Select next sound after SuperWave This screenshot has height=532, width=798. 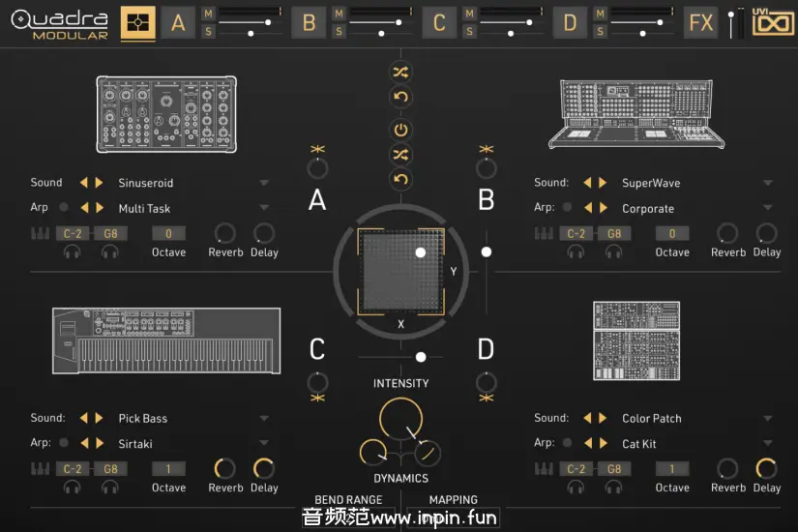click(x=603, y=182)
